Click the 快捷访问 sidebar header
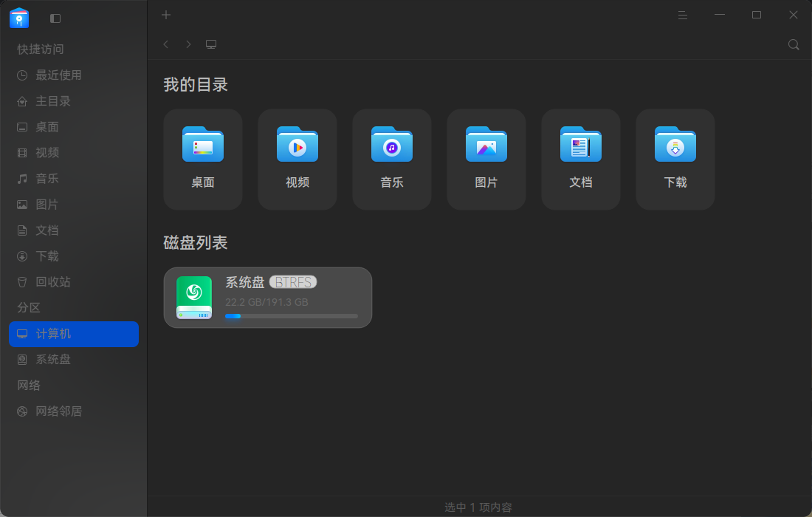Viewport: 812px width, 517px height. (x=41, y=49)
